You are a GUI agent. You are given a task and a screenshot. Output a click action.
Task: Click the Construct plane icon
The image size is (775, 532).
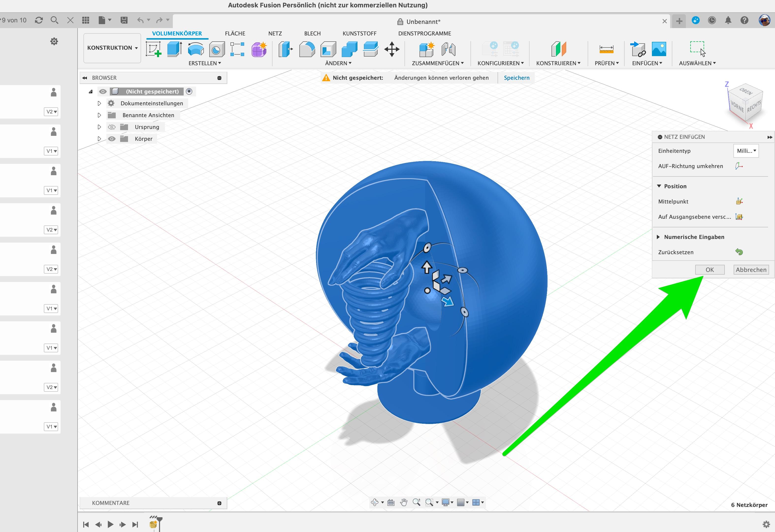[559, 49]
